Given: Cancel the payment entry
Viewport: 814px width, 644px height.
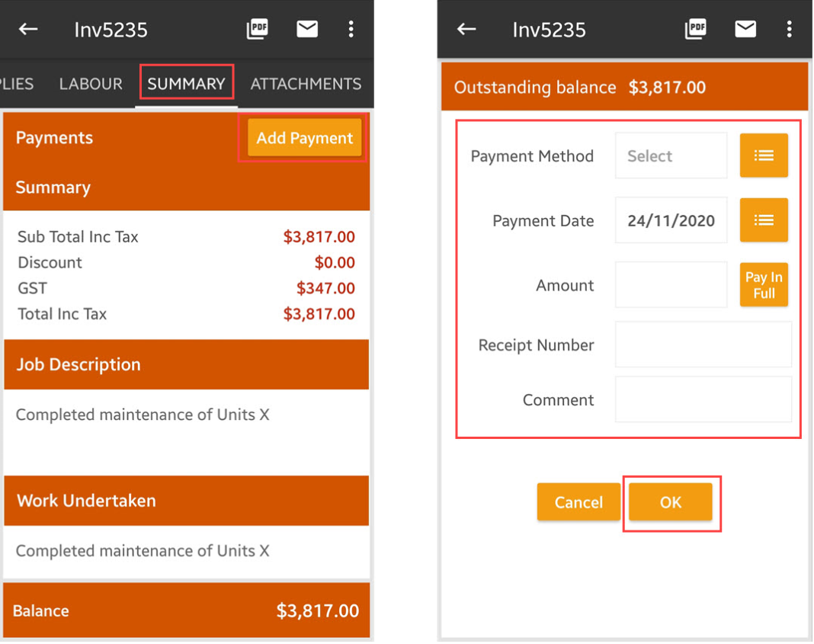Looking at the screenshot, I should pos(578,502).
